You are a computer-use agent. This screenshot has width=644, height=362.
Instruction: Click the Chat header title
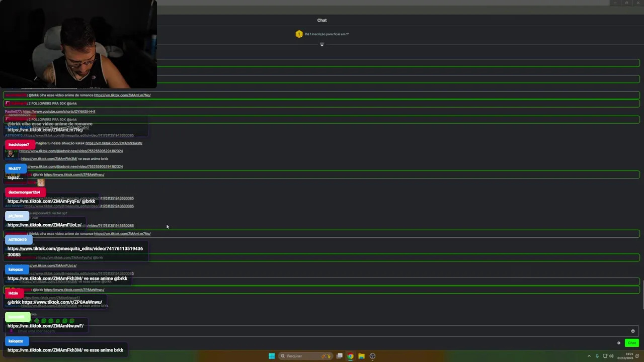coord(322,20)
